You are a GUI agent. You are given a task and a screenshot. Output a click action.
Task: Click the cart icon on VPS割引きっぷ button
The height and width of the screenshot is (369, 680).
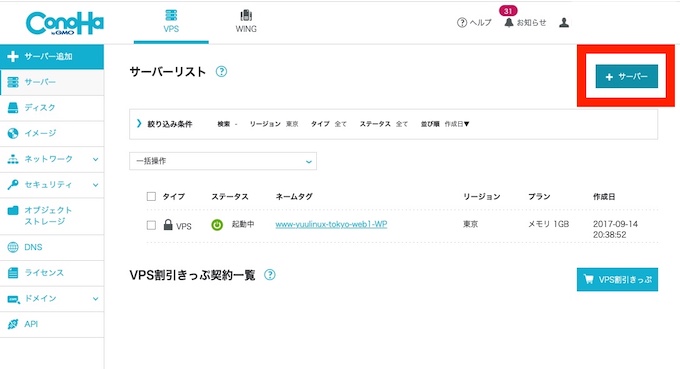tap(588, 279)
